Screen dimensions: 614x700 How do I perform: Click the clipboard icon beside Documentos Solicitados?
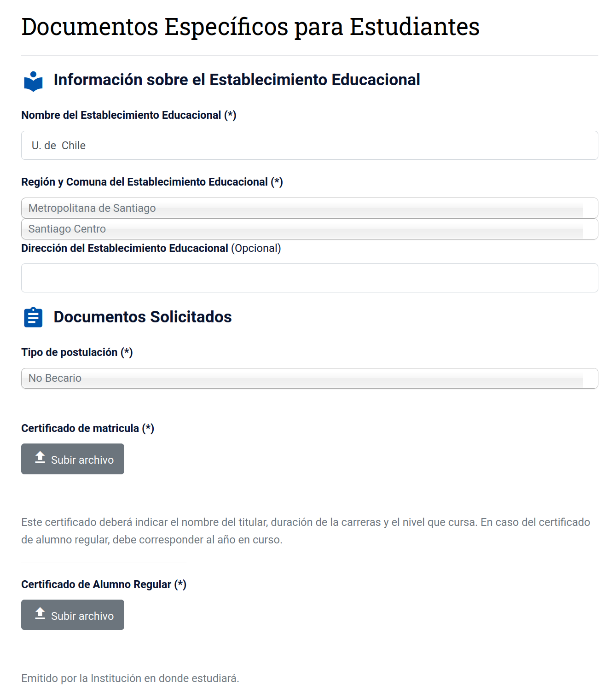(x=33, y=317)
